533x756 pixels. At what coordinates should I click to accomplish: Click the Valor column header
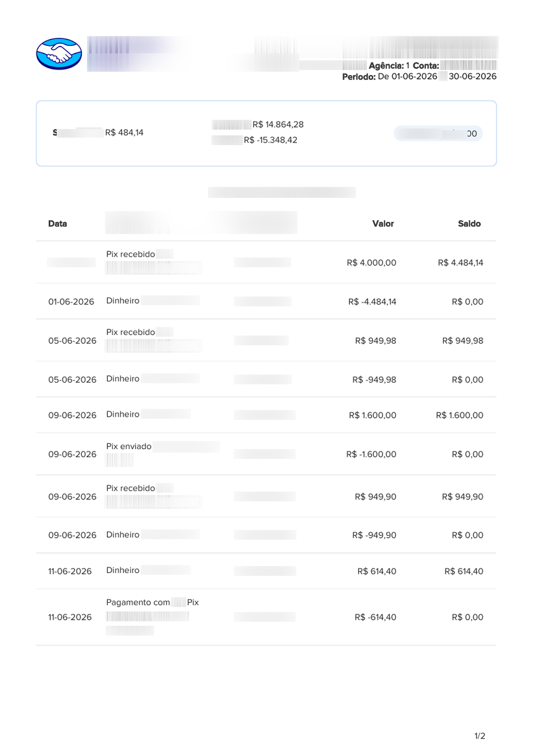(x=383, y=224)
